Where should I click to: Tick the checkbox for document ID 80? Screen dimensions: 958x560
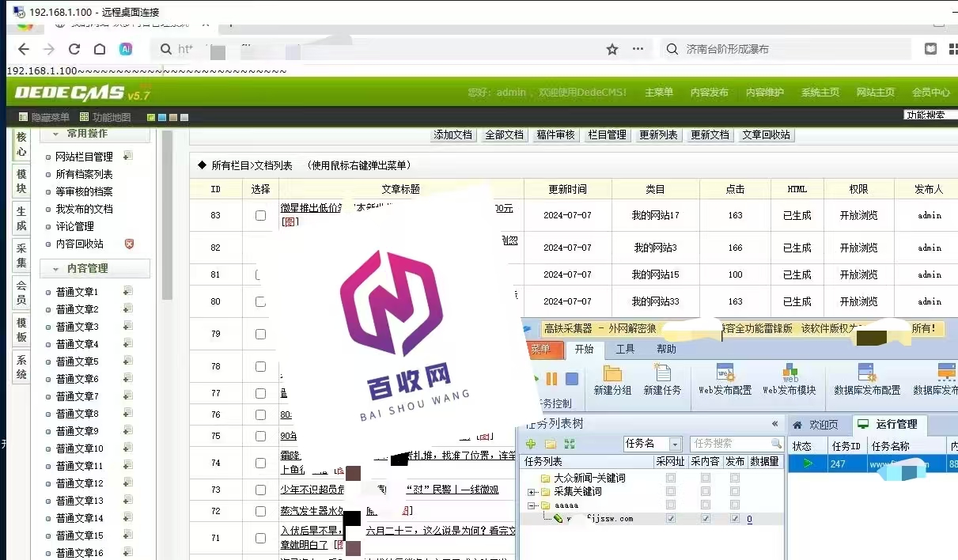(260, 301)
